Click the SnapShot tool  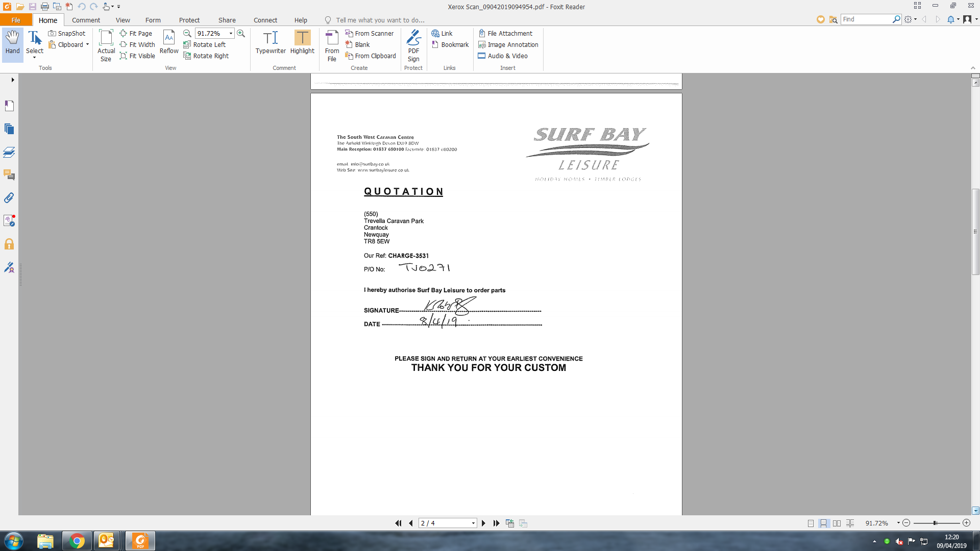pos(67,33)
